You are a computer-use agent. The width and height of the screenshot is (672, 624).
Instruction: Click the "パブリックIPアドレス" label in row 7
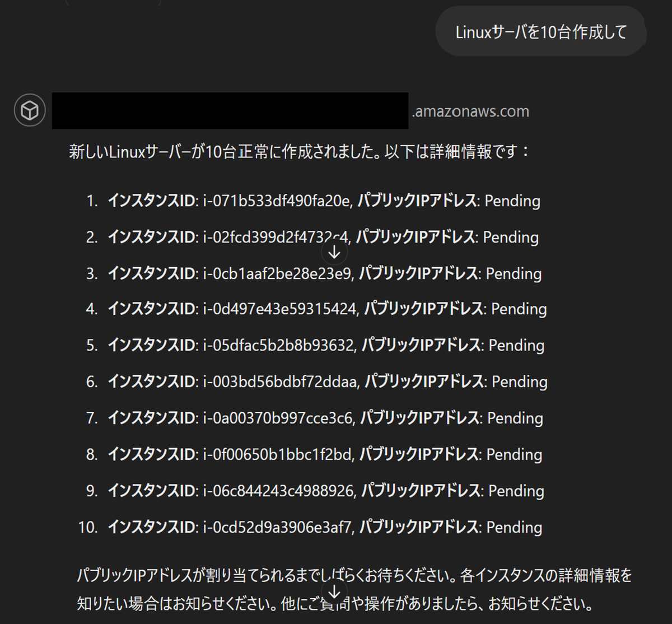[419, 418]
